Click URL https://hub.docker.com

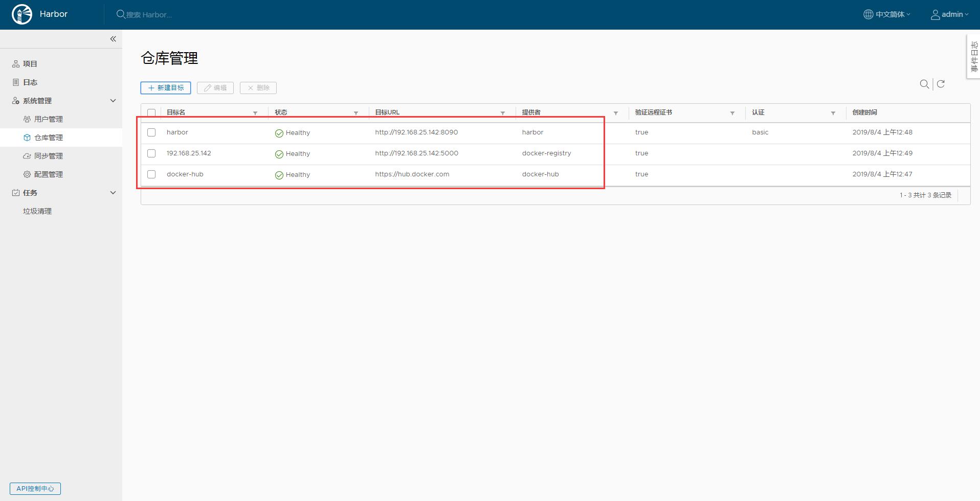(412, 174)
